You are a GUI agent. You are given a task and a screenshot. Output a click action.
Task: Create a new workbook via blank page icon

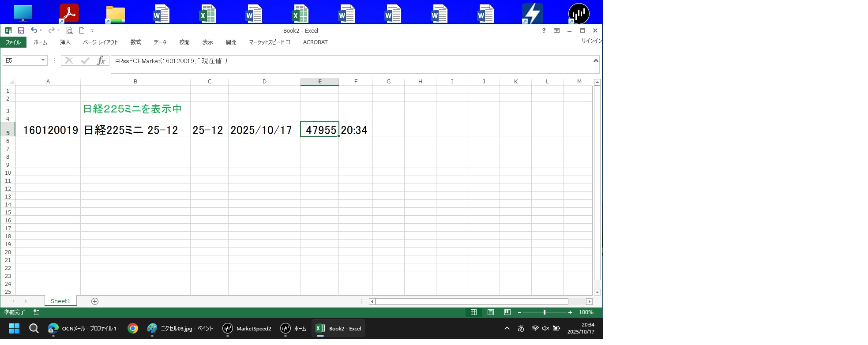pos(82,30)
